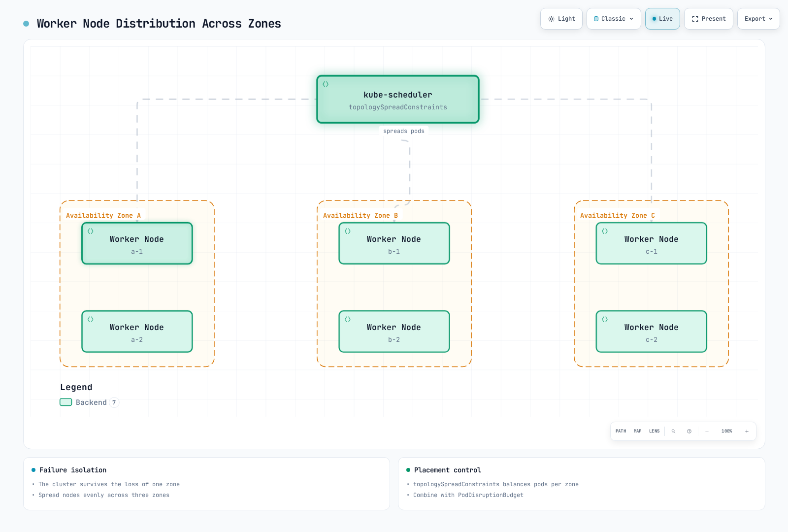Viewport: 788px width, 532px height.
Task: Zoom out with the minus button
Action: coord(707,431)
